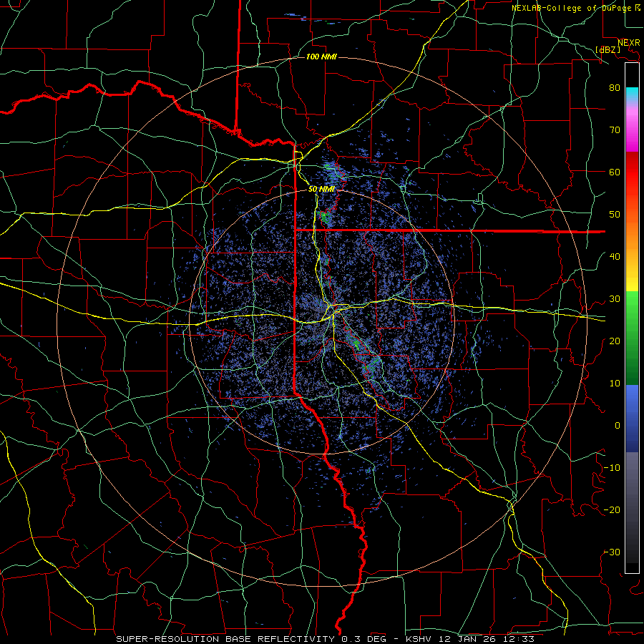Click the "SUPER-RESOLUTION BASE REFLECTIVITY" caption
644x644 pixels.
click(225, 639)
